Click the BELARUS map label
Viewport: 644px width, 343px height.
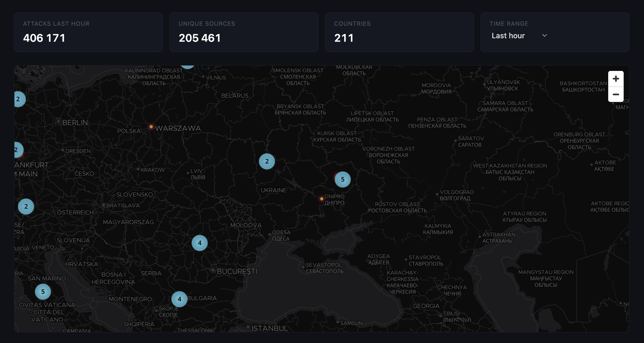pyautogui.click(x=235, y=96)
